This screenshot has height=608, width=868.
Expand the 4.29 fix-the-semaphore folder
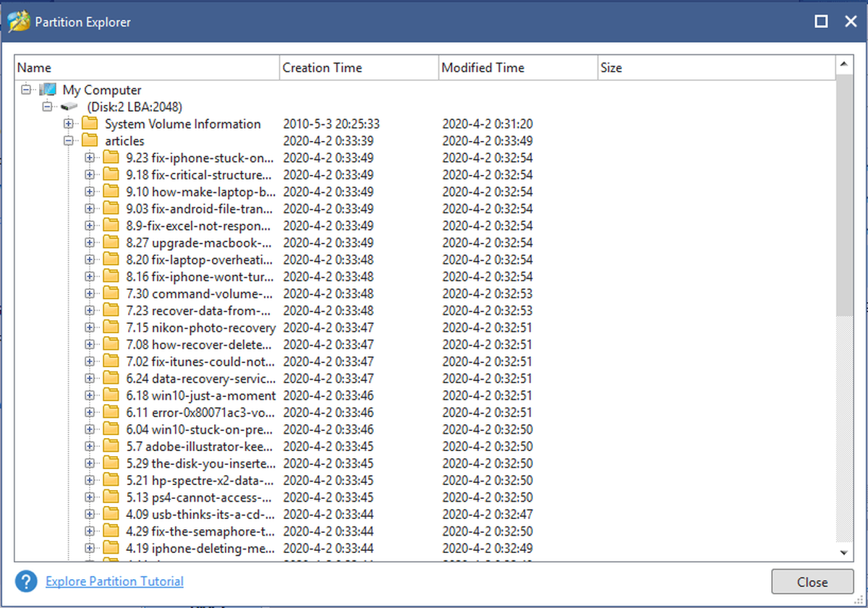coord(90,531)
